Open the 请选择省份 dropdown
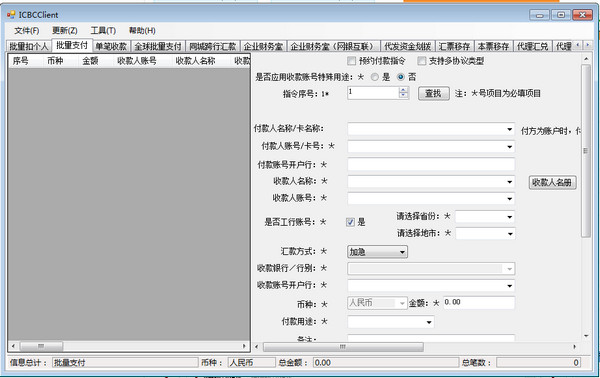 point(509,217)
